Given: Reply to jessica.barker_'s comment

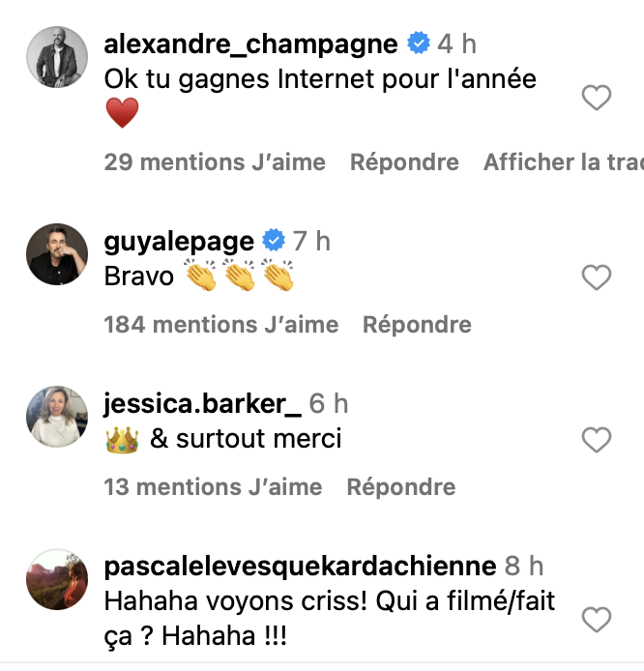Looking at the screenshot, I should 401,487.
